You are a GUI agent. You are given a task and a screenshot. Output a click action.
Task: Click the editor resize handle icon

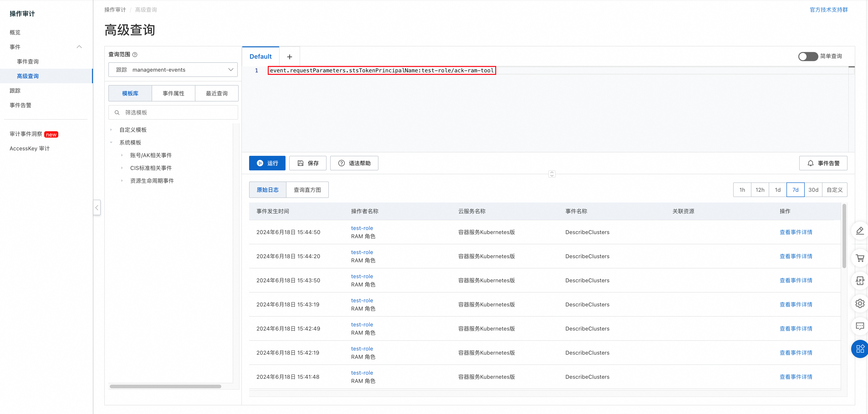pyautogui.click(x=551, y=174)
